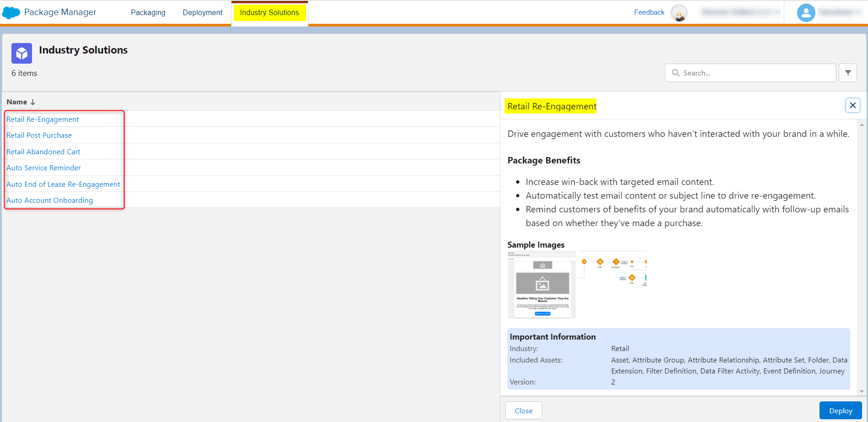
Task: Click the Close button in detail panel
Action: pyautogui.click(x=523, y=411)
